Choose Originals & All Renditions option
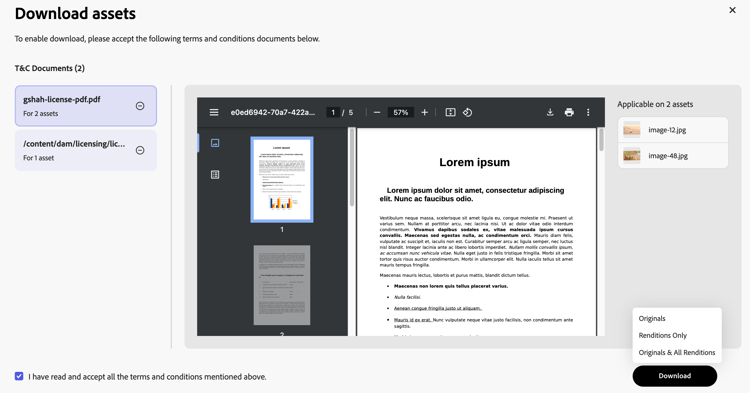The image size is (750, 393). click(677, 352)
